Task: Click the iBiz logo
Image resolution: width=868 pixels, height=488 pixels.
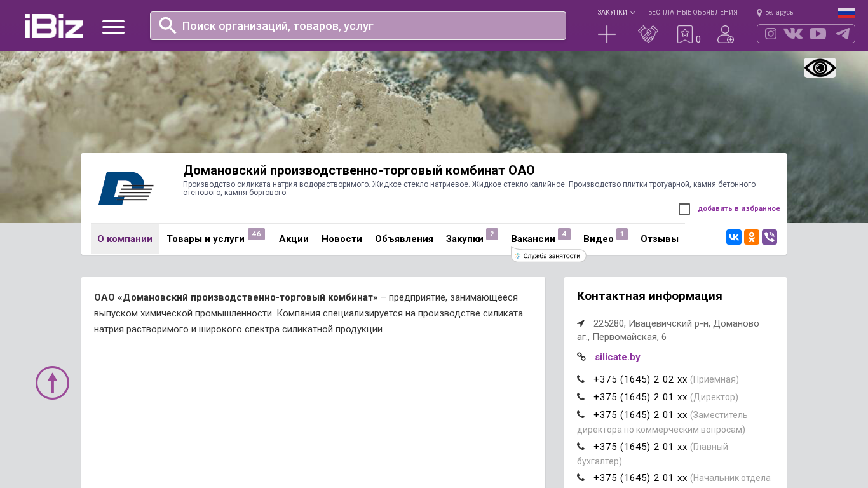Action: point(54,26)
